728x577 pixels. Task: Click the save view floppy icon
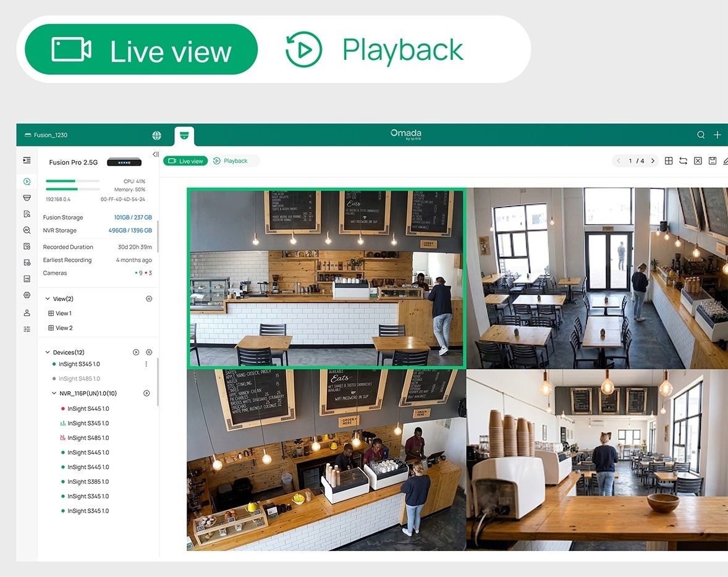click(x=713, y=161)
